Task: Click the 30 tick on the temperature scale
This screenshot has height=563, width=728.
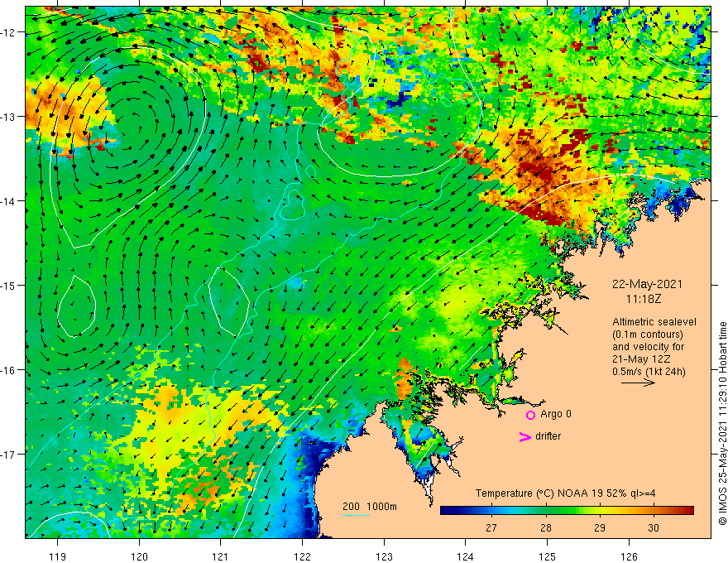Action: pyautogui.click(x=654, y=527)
